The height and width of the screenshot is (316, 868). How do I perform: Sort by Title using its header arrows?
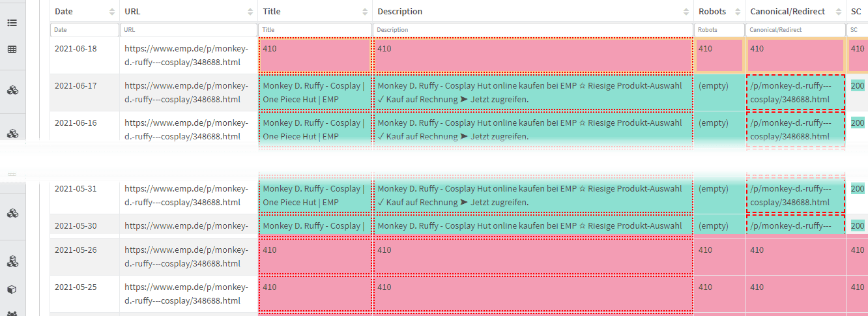click(x=365, y=12)
